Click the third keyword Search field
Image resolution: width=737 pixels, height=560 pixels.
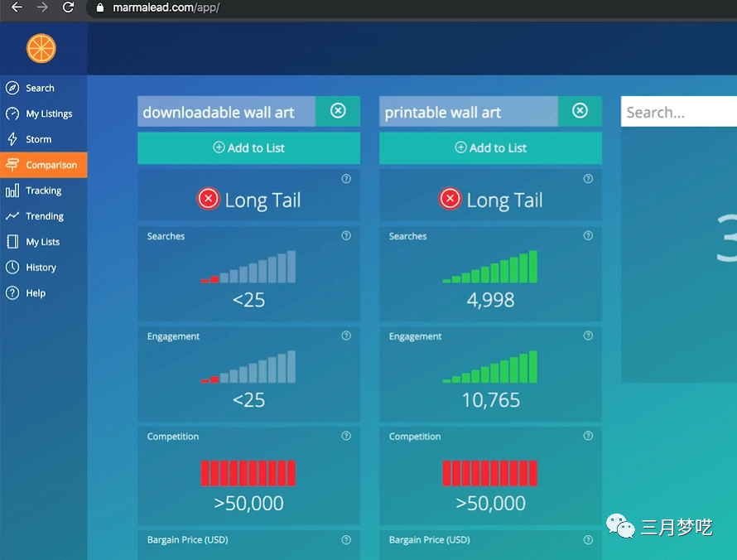(679, 112)
